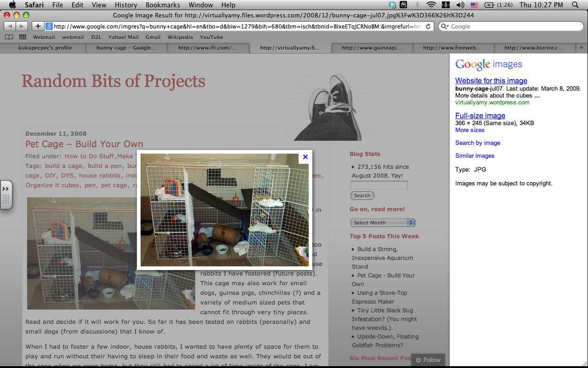This screenshot has height=368, width=588.
Task: Click the Website for this image link
Action: [x=491, y=80]
